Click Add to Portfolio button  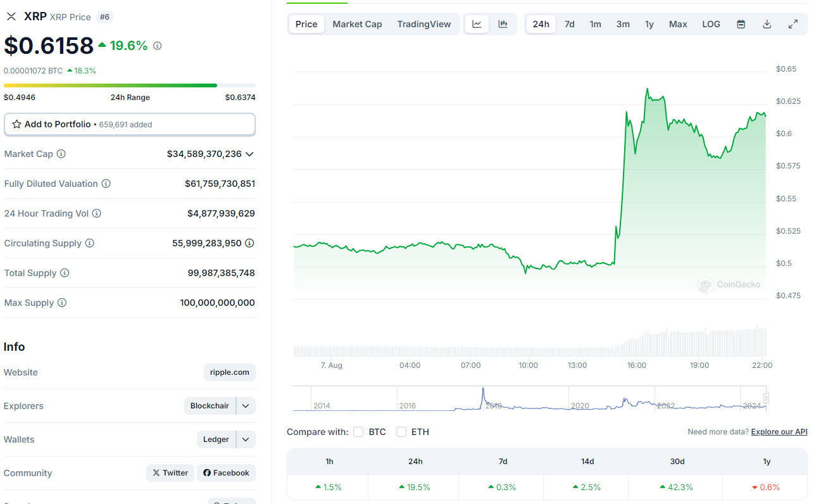pyautogui.click(x=130, y=125)
